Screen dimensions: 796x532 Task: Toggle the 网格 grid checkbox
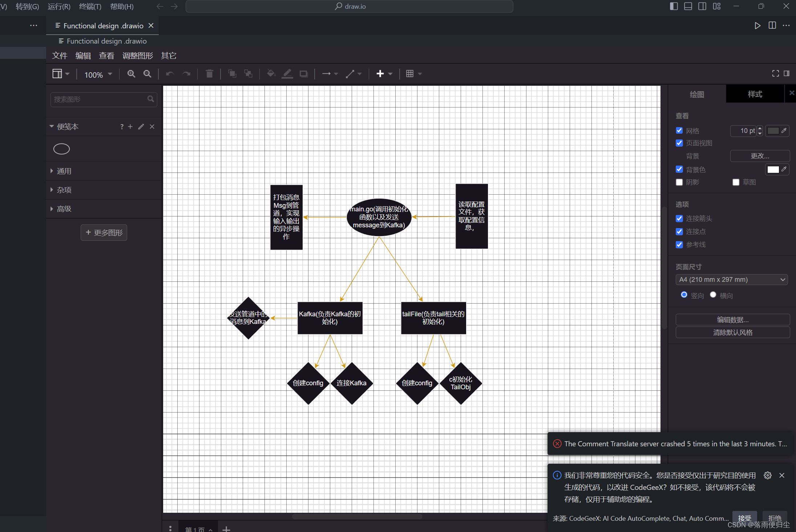679,130
